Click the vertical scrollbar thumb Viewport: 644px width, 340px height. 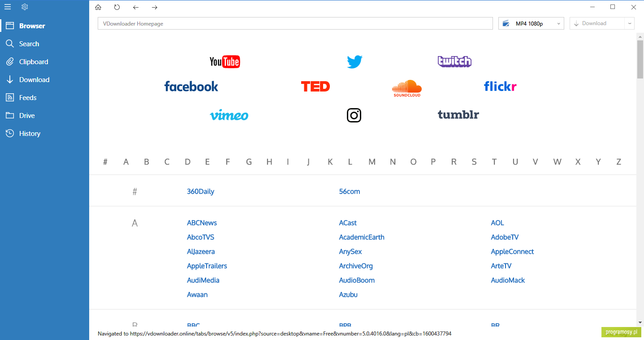click(640, 59)
